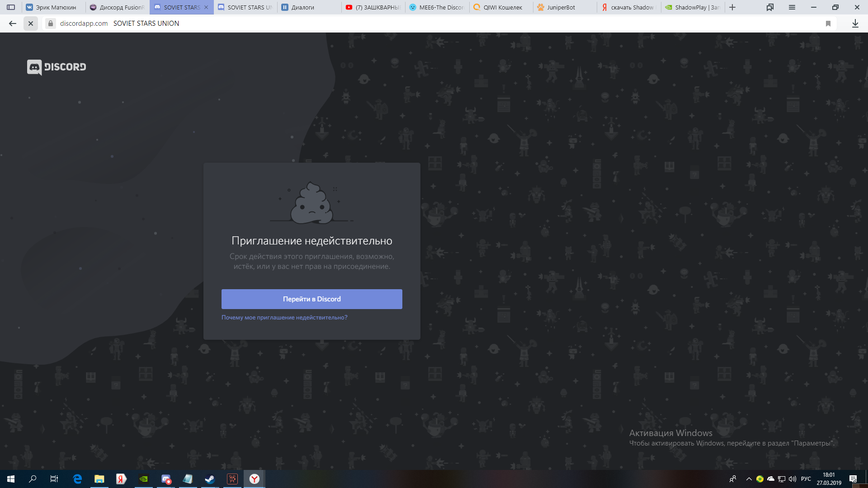
Task: Stop page loading with the X button
Action: point(30,23)
